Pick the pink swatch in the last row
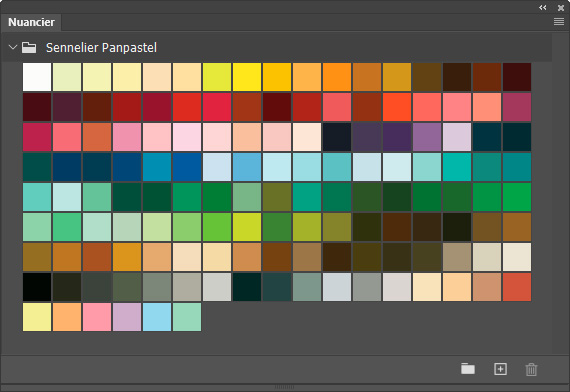This screenshot has height=392, width=570. [x=97, y=317]
